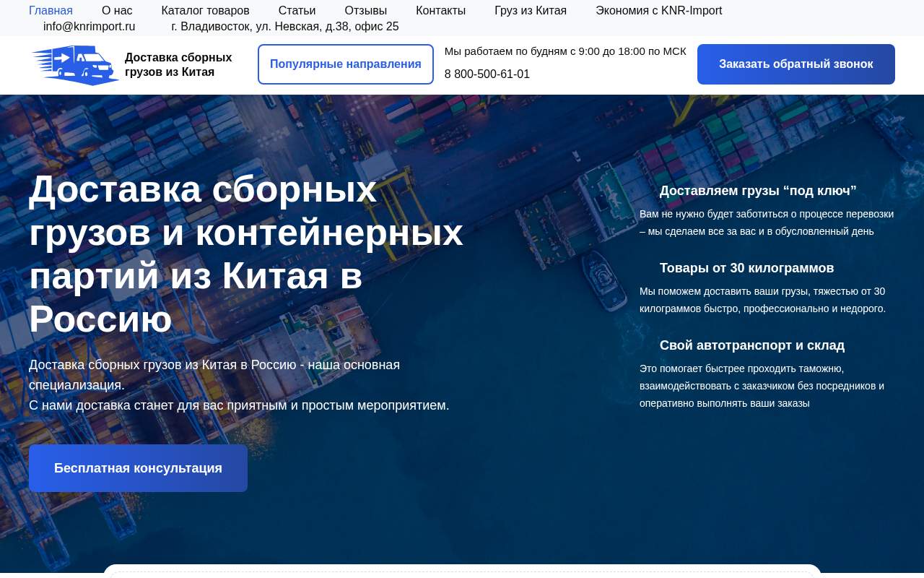The width and height of the screenshot is (924, 578).
Task: Click text Мы поможем доставить ваши грузы
Action: (762, 300)
